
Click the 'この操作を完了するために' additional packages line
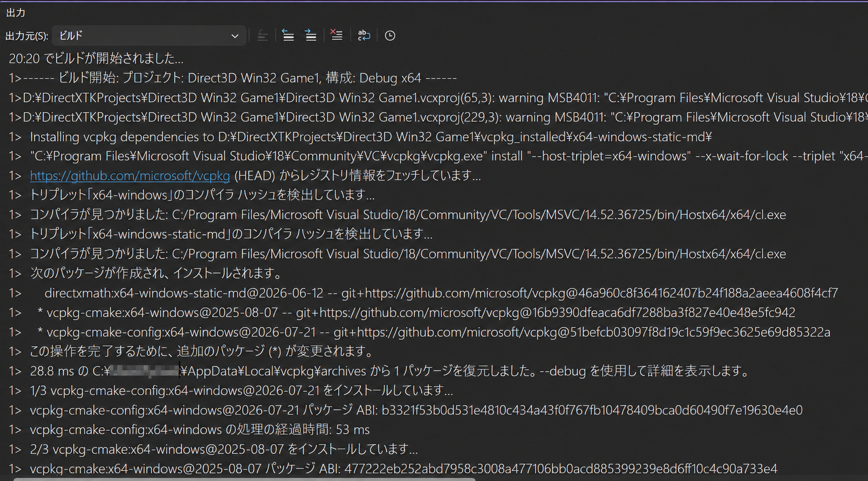(192, 352)
